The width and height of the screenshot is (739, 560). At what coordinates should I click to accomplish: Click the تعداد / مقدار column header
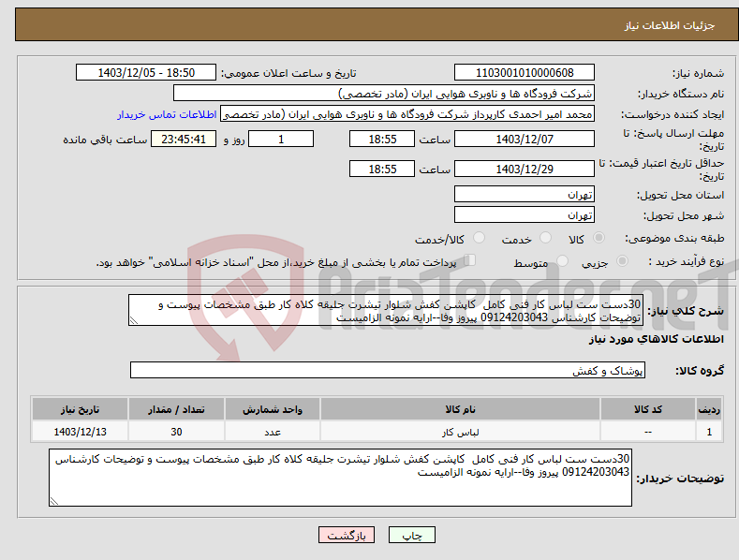176,409
